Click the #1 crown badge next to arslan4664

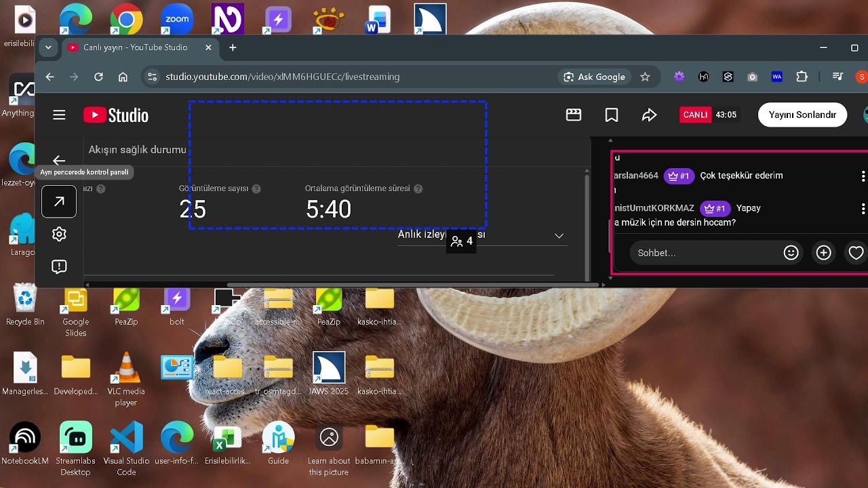coord(678,176)
